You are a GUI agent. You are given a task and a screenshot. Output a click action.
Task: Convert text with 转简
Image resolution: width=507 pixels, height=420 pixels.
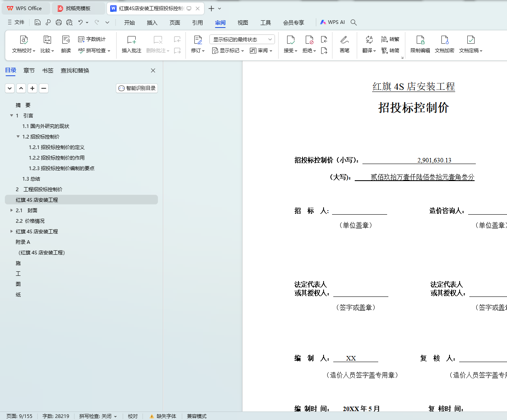(390, 51)
